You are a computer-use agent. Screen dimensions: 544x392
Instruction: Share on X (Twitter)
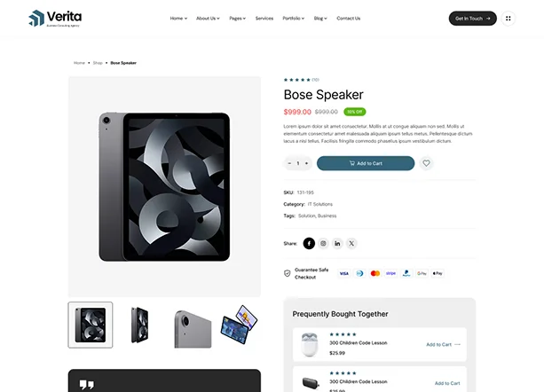coord(351,243)
